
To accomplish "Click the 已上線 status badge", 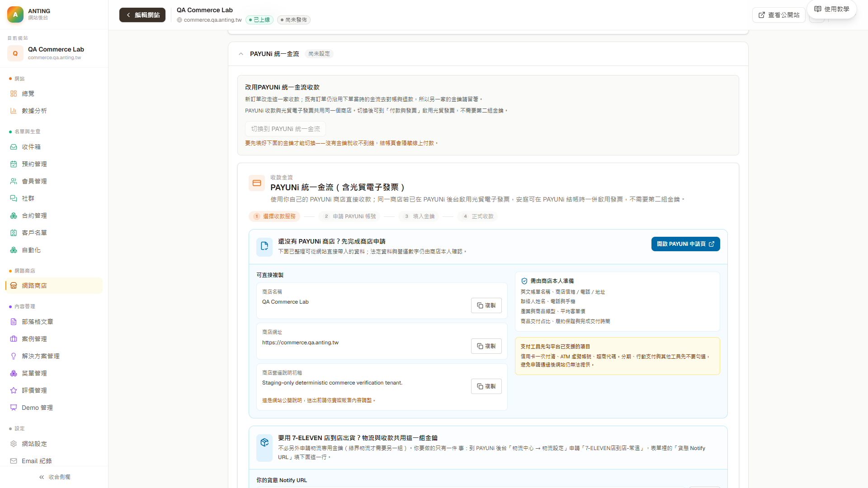I will click(x=259, y=20).
